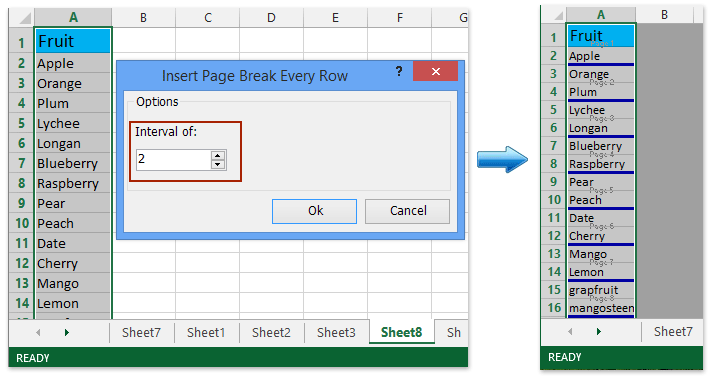Select row 16 header in right worksheet

[554, 308]
